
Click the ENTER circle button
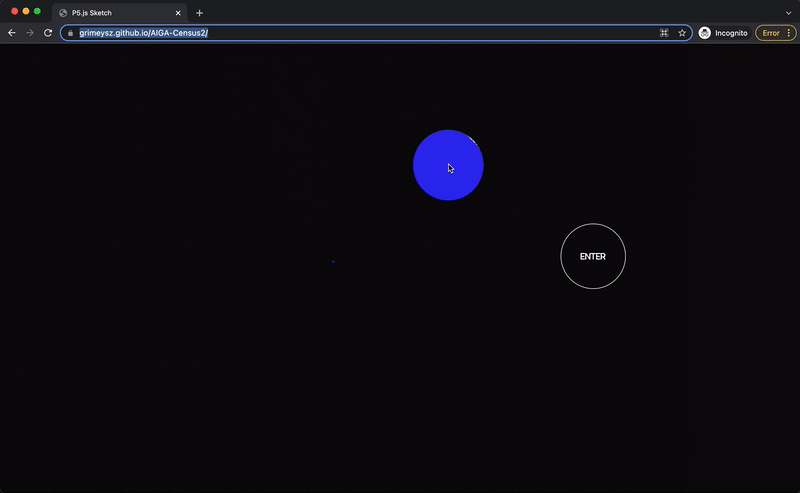(593, 256)
